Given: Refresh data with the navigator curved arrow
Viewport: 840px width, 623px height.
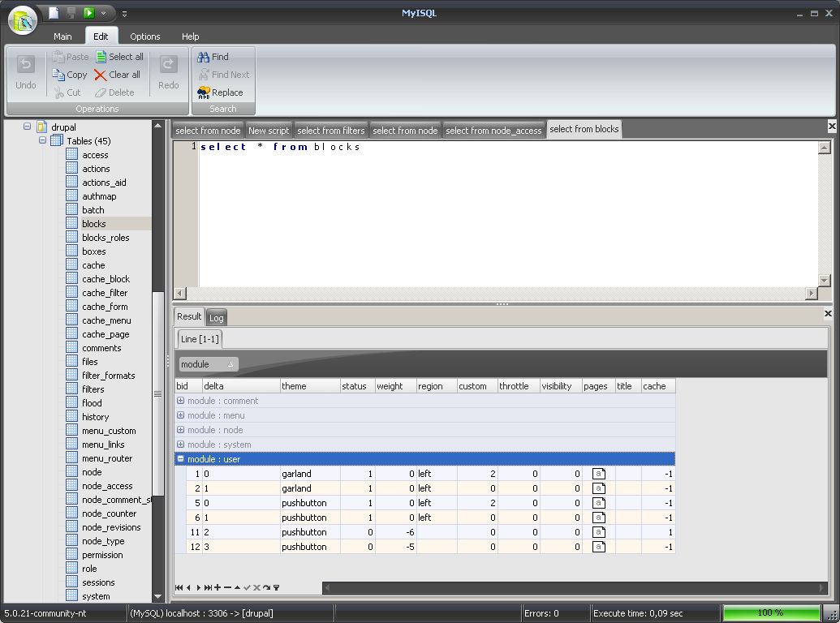Looking at the screenshot, I should [266, 587].
